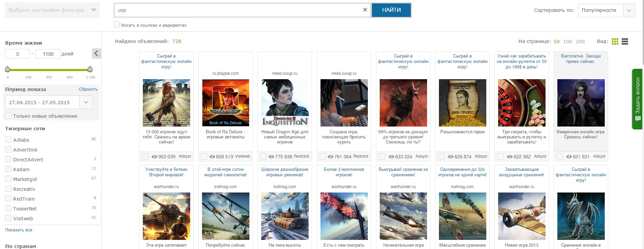The width and height of the screenshot is (644, 249).
Task: Check the Visitweb network filter
Action: click(8, 218)
